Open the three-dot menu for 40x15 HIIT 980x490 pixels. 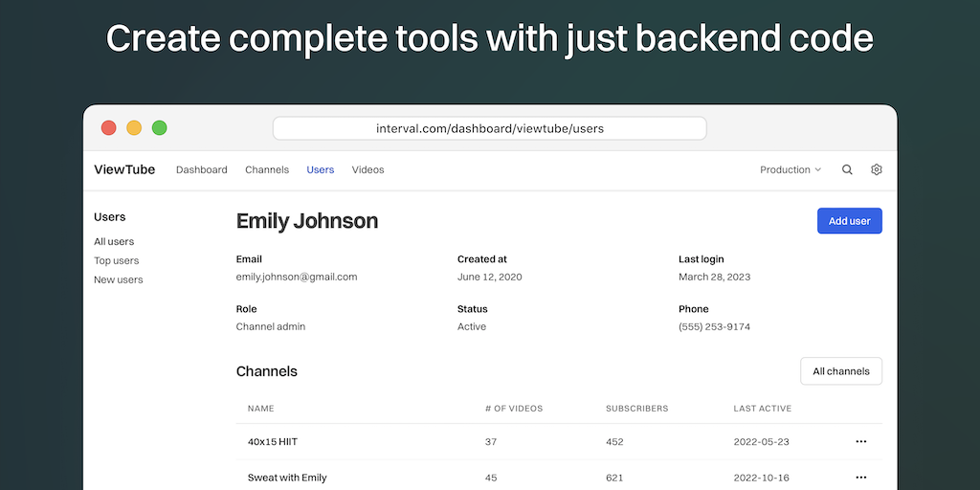click(860, 441)
